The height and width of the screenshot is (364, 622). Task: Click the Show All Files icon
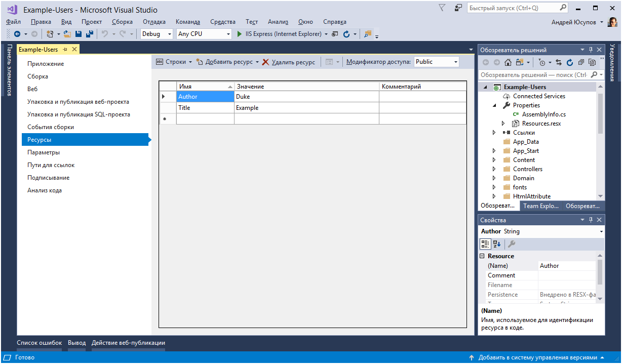(592, 62)
